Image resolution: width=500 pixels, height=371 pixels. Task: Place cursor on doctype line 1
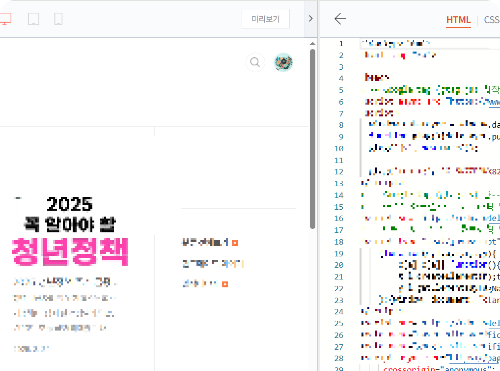pyautogui.click(x=396, y=43)
